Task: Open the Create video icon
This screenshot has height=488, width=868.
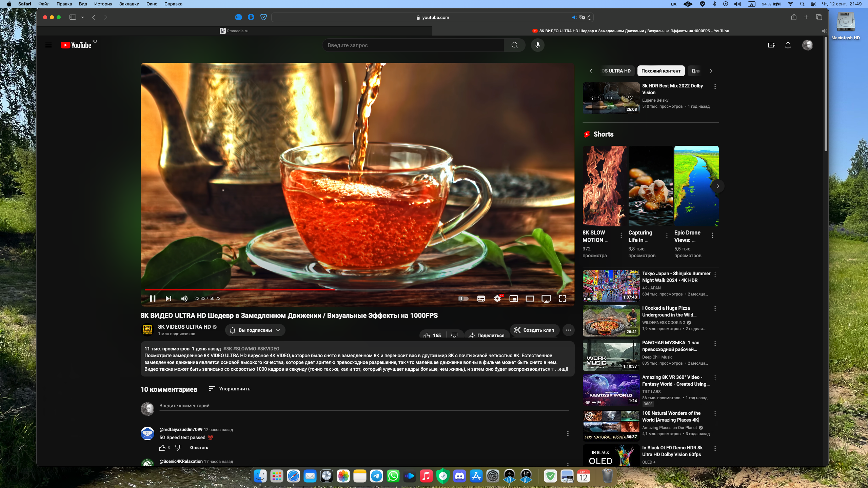Action: (772, 45)
